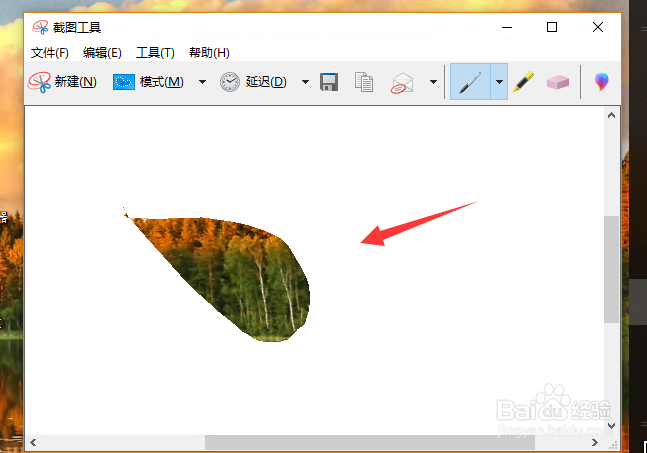Open the Tools (工具) menu

pos(155,53)
